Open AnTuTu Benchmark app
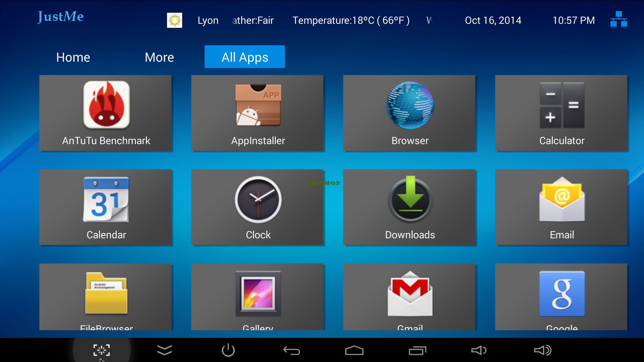 pos(106,113)
